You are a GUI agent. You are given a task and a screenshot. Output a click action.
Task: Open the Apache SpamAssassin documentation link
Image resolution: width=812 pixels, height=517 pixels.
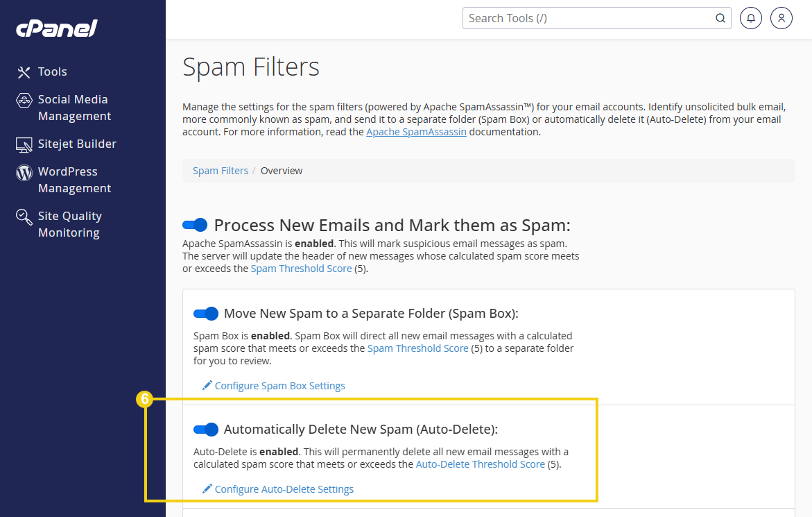(416, 131)
